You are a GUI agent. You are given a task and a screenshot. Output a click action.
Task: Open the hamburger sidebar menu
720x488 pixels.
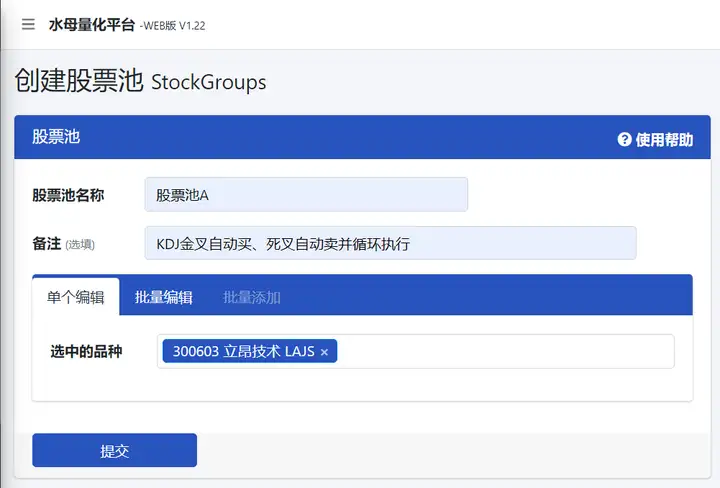(x=28, y=24)
